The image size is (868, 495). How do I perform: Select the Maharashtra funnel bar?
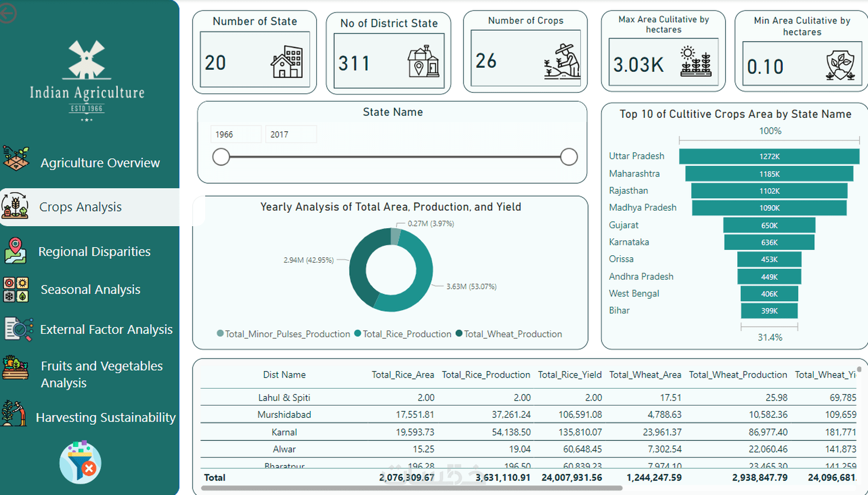pos(769,174)
